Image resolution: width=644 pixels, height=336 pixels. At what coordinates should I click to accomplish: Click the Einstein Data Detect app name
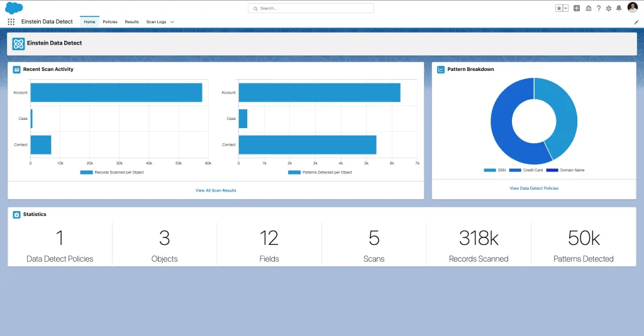coord(47,22)
